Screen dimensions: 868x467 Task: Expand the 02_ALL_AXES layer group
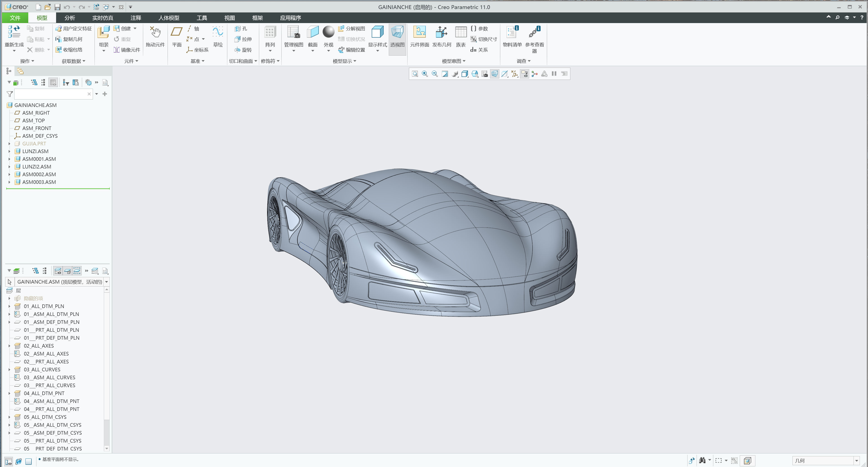pos(9,346)
